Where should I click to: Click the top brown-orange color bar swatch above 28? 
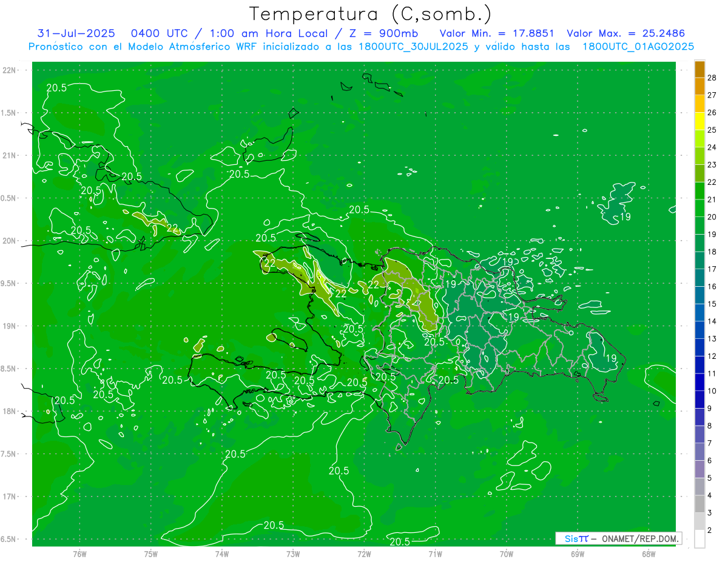point(699,69)
